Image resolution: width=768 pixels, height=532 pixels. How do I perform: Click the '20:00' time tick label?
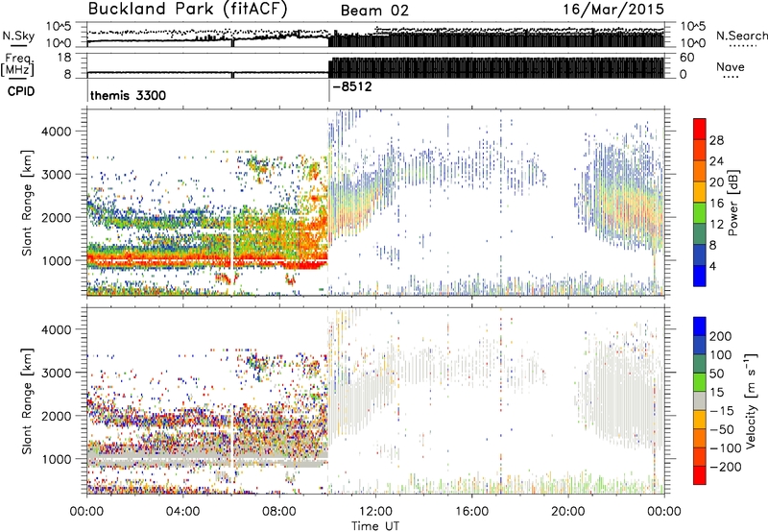point(568,512)
